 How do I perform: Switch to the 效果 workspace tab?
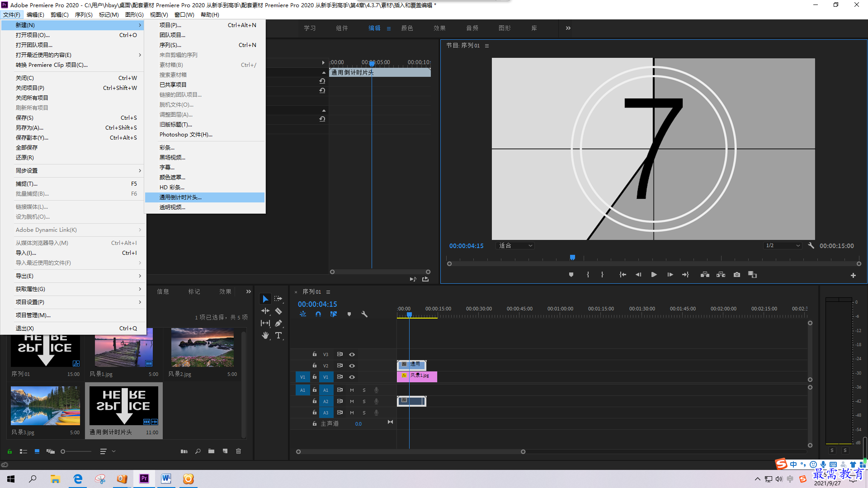click(x=439, y=28)
